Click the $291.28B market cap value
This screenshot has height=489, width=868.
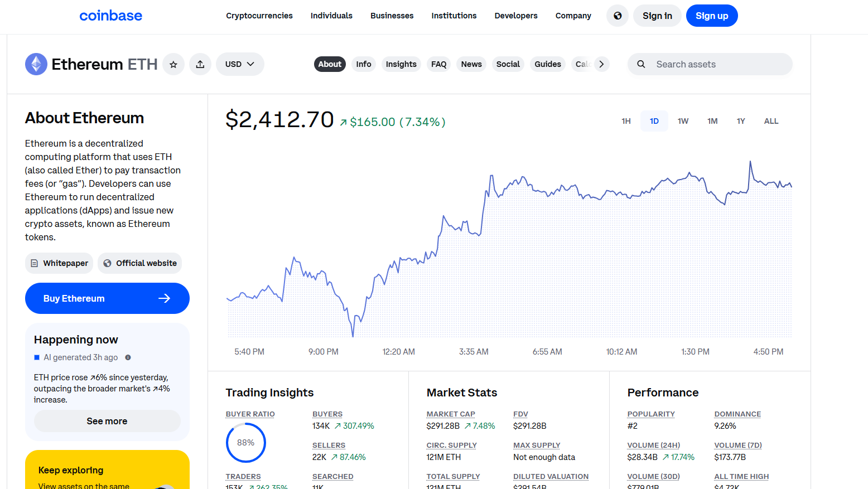tap(443, 426)
